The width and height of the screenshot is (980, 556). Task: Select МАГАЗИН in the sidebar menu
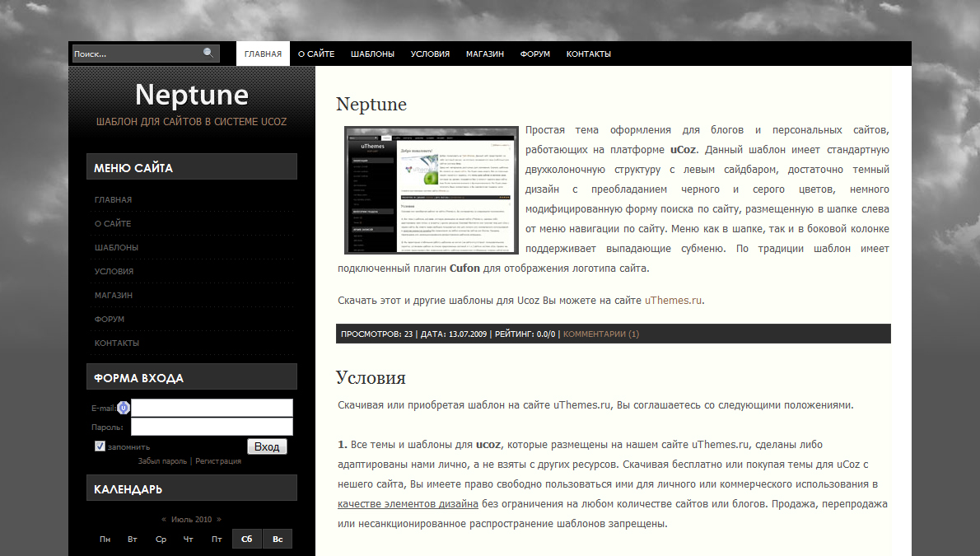114,295
